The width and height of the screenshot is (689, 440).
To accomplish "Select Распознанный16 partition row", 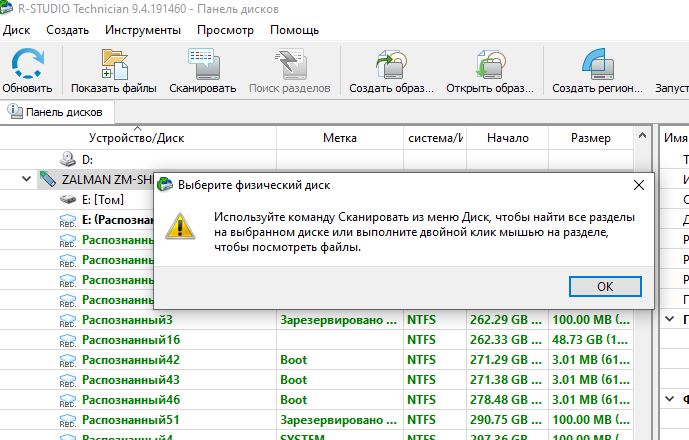I will coord(316,340).
